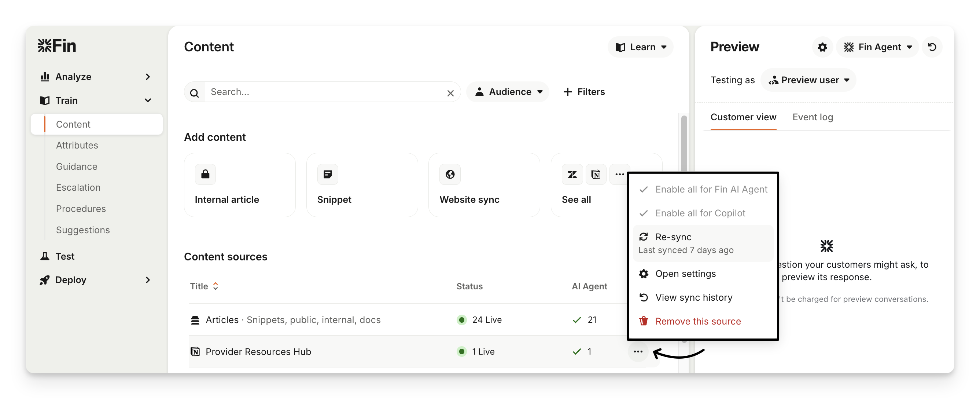The height and width of the screenshot is (399, 980).
Task: Switch to the Event log tab
Action: point(812,117)
